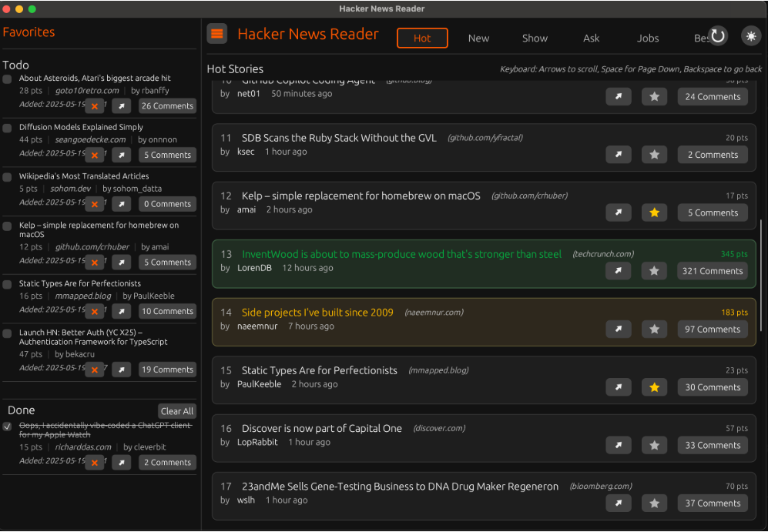Check Static Types Are for Perfectionists favorite
Viewport: 768px width, 532px height.
coord(8,284)
